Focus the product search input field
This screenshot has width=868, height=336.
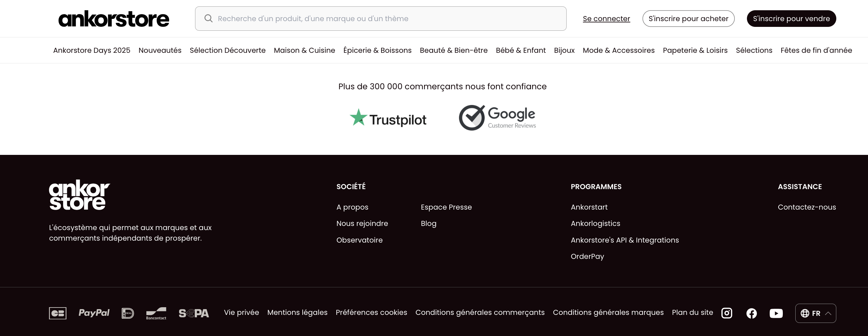(x=381, y=19)
